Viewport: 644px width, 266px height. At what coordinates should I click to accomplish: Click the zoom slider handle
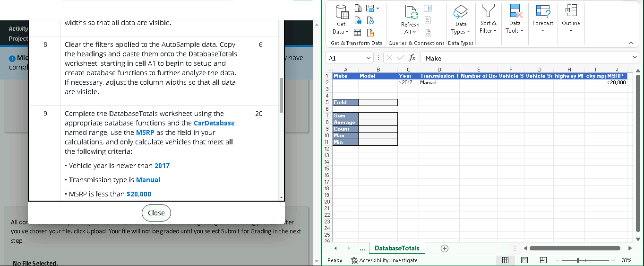[577, 260]
